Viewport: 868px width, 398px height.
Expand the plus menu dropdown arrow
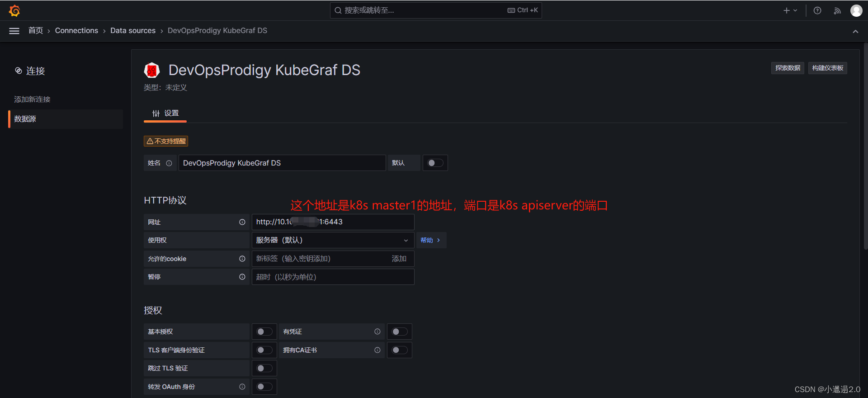795,10
